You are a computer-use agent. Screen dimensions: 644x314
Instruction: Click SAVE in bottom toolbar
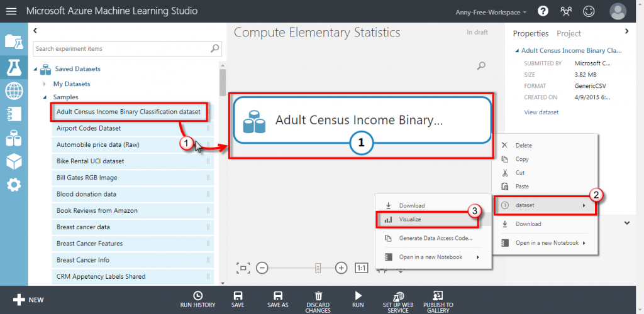click(237, 300)
